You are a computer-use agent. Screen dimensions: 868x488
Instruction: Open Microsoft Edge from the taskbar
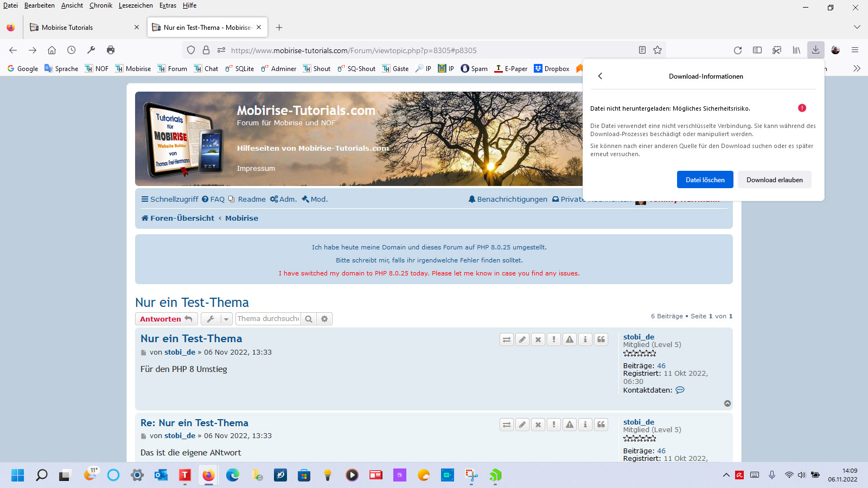coord(233,476)
